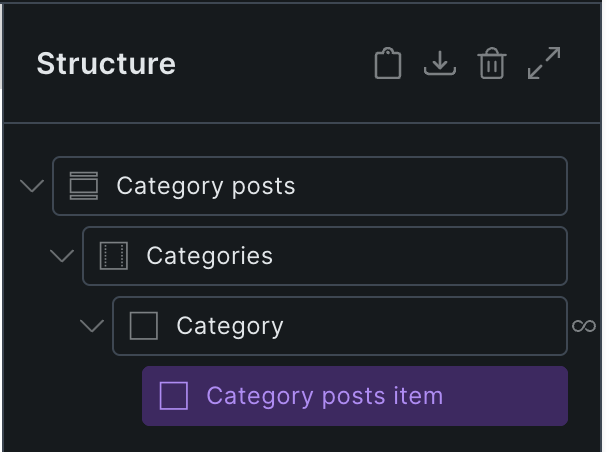Click the purple square icon on highlighted item

174,396
